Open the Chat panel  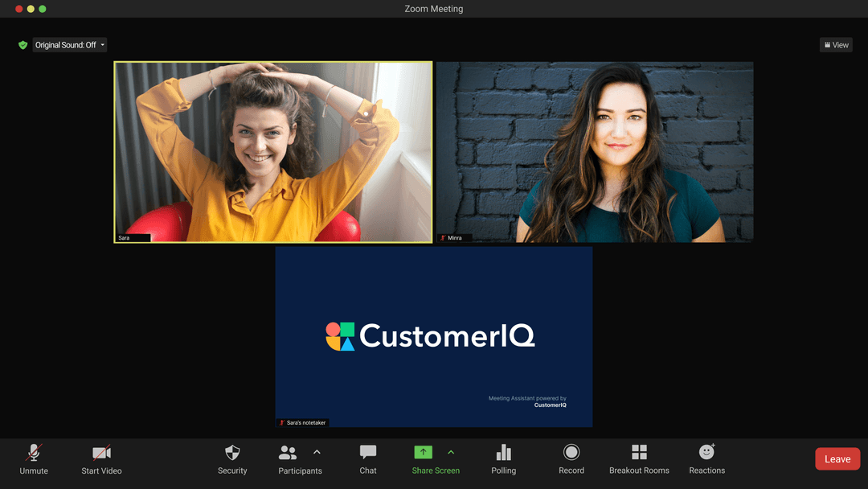[x=367, y=459]
